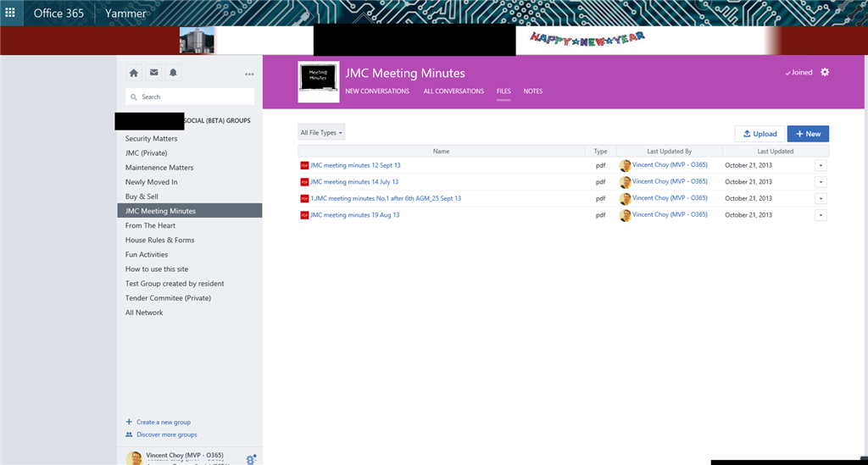Click PDF icon for AGM_25 Sept 13 file
868x465 pixels.
point(304,198)
